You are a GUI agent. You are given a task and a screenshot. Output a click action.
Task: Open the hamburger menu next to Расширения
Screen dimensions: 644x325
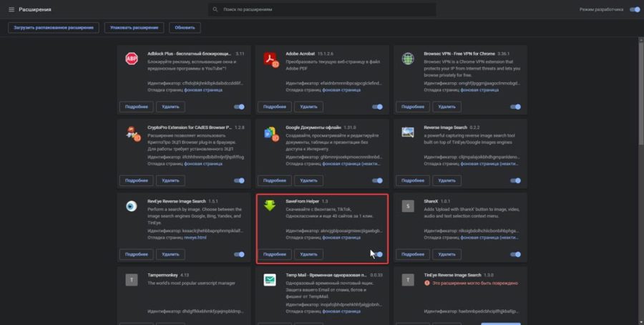point(10,10)
